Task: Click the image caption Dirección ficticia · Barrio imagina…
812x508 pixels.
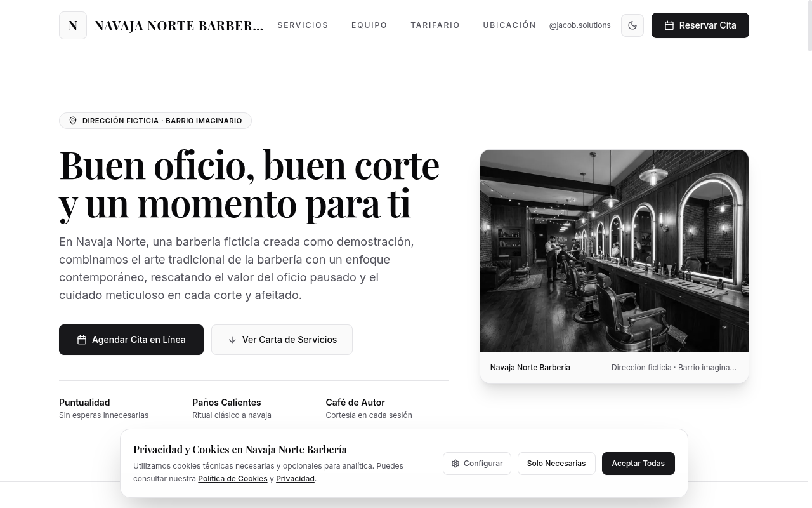Action: tap(674, 368)
